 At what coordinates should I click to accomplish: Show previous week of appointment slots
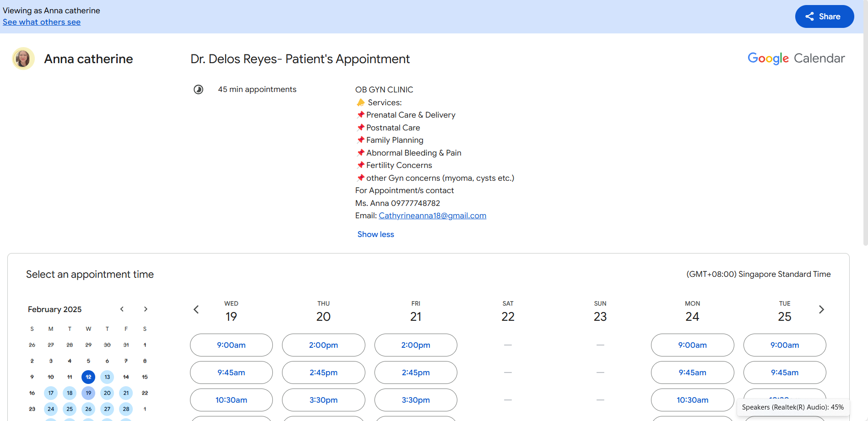[x=196, y=310]
